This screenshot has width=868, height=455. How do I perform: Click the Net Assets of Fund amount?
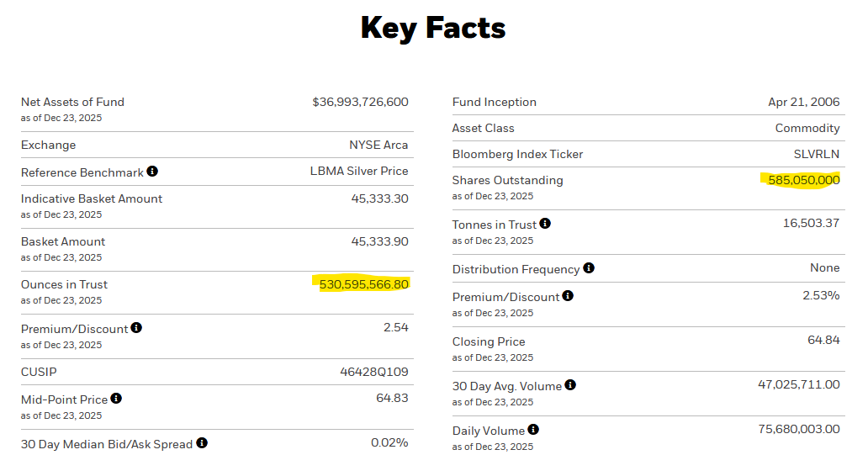coord(360,102)
